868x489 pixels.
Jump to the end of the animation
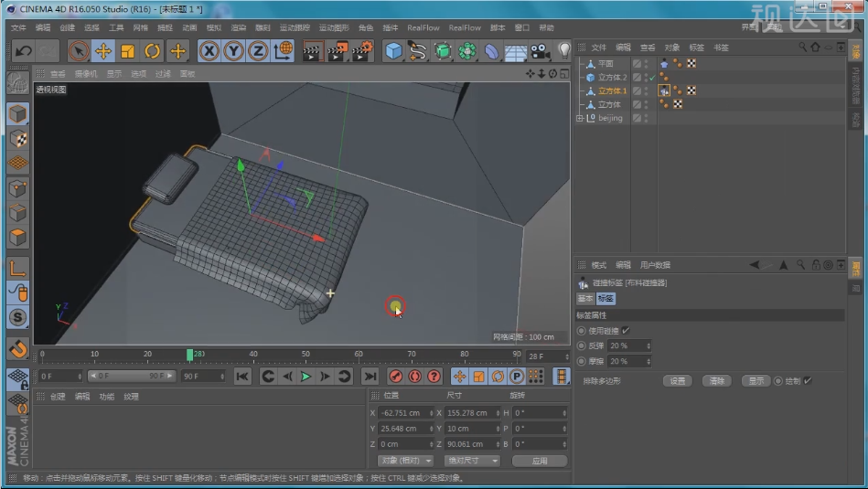pos(370,377)
